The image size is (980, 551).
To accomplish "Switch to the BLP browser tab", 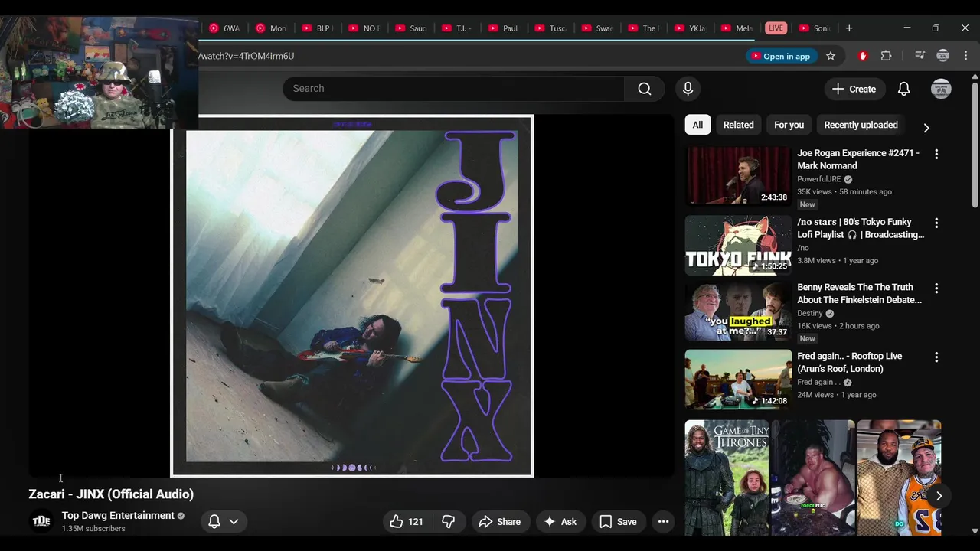I will pos(318,28).
